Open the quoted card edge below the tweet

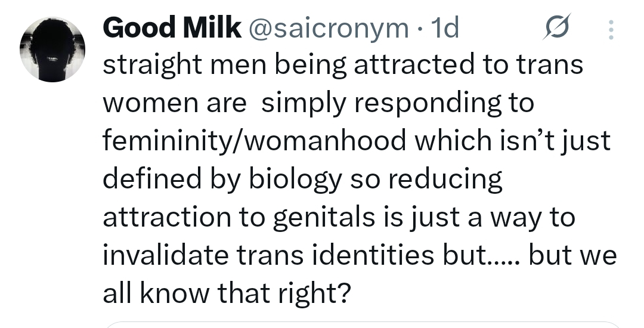click(358, 325)
